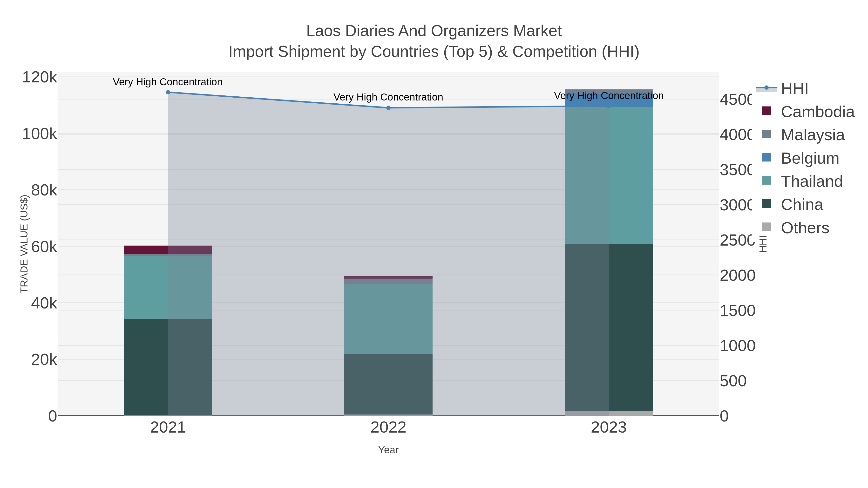Click the 2021 Very High Concentration annotation
The width and height of the screenshot is (868, 488).
click(x=168, y=82)
